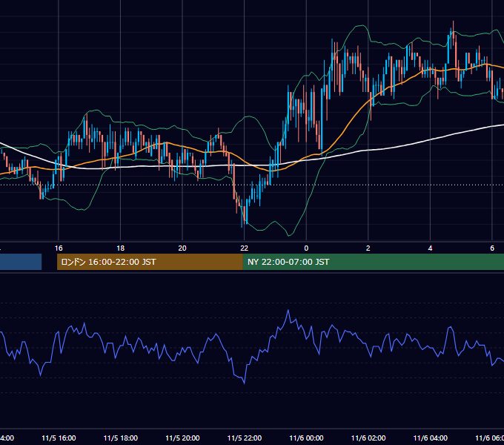Click the oscillator peak near 11/6 00:00

[288, 311]
